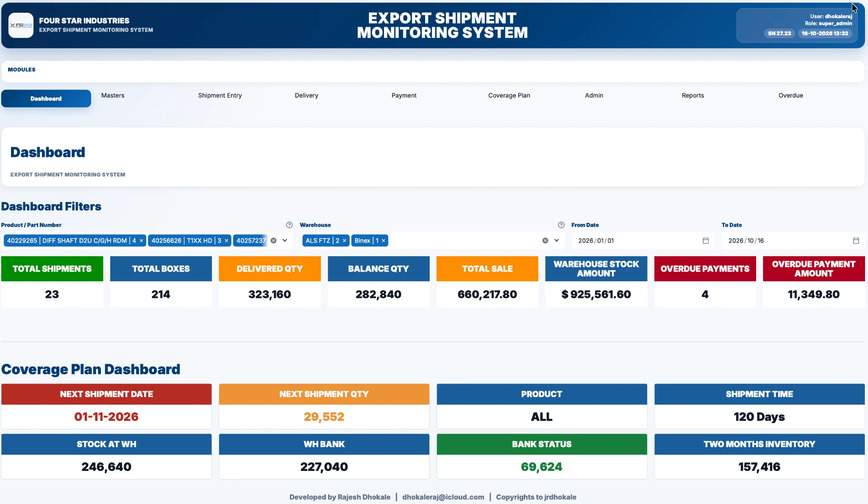Remove the 40256626 T1XX HD product tag

[226, 241]
